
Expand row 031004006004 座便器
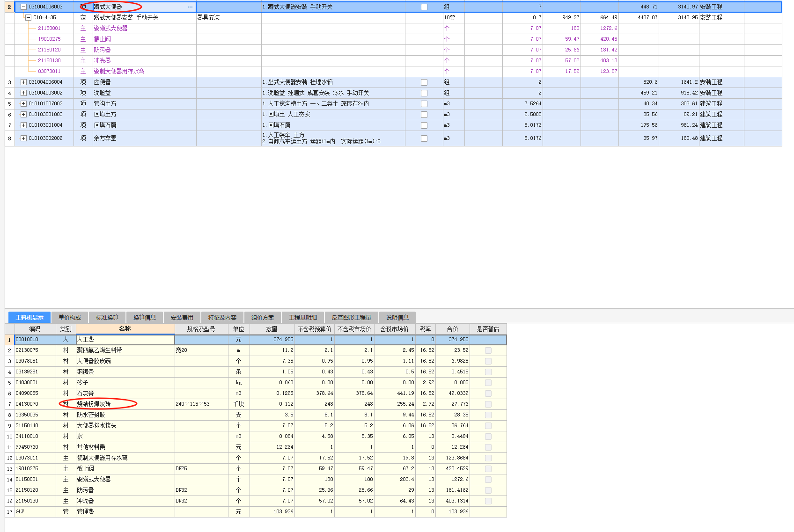pyautogui.click(x=23, y=82)
